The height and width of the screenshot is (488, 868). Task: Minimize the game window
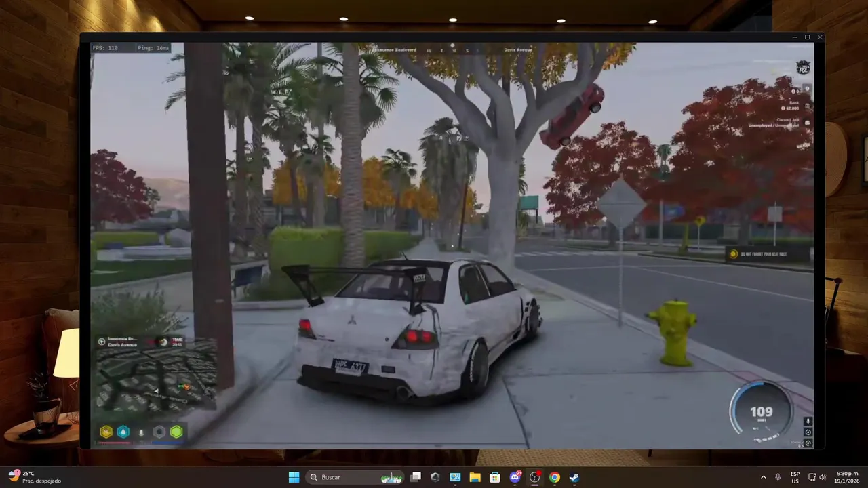[795, 37]
